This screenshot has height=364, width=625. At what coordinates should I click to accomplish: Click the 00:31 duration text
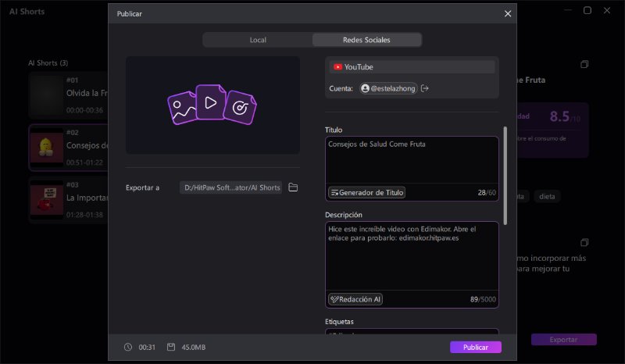147,348
